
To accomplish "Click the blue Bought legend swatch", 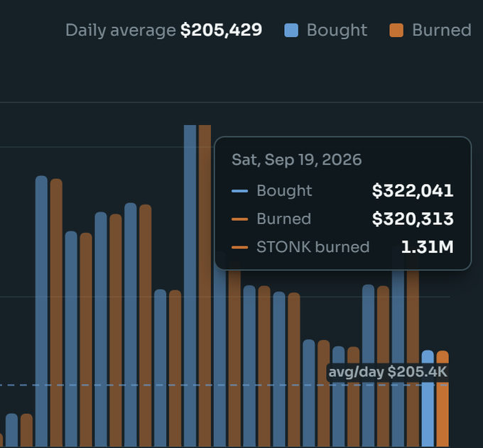I will pyautogui.click(x=291, y=31).
